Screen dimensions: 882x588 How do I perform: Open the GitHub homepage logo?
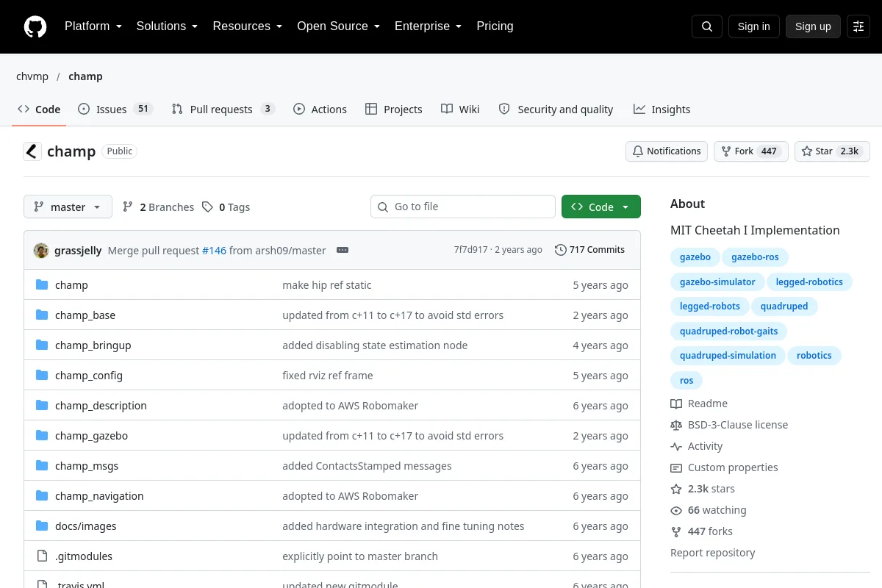coord(35,26)
